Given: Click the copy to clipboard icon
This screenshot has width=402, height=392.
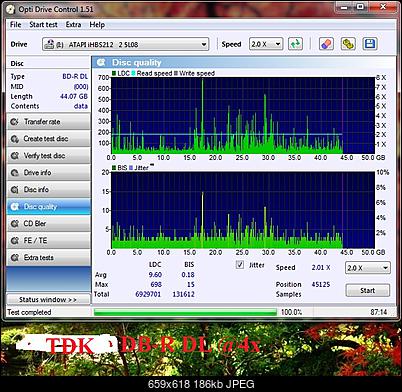Looking at the screenshot, I should click(348, 44).
